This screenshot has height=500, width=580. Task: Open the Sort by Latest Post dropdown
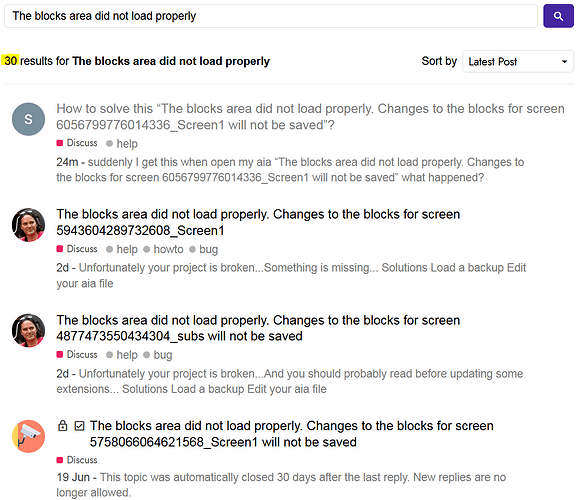(518, 61)
